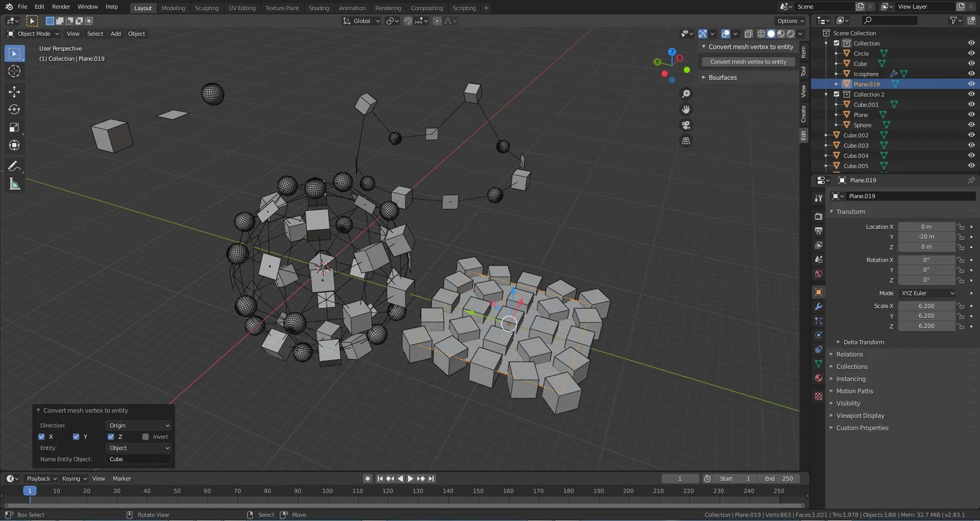Toggle auto keying record button
This screenshot has width=980, height=521.
tap(367, 479)
